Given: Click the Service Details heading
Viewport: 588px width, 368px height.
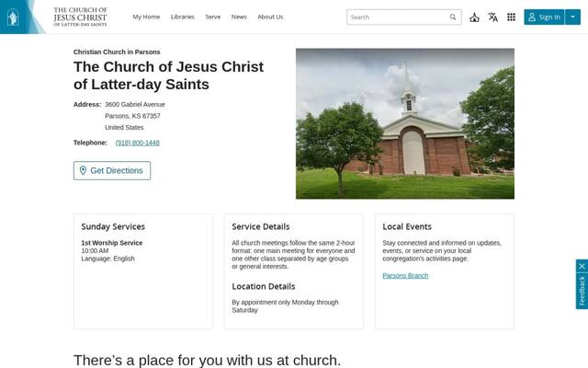Looking at the screenshot, I should (261, 227).
